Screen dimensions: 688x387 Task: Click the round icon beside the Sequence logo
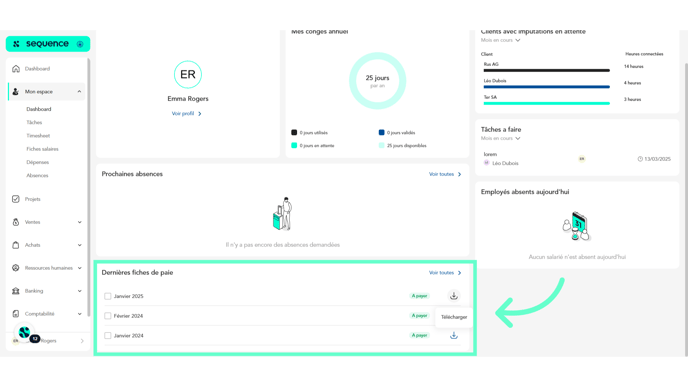[x=80, y=44]
